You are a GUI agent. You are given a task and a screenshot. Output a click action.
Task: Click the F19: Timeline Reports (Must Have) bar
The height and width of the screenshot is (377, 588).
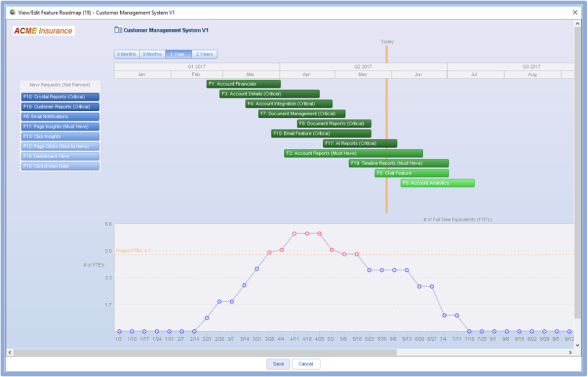(399, 163)
